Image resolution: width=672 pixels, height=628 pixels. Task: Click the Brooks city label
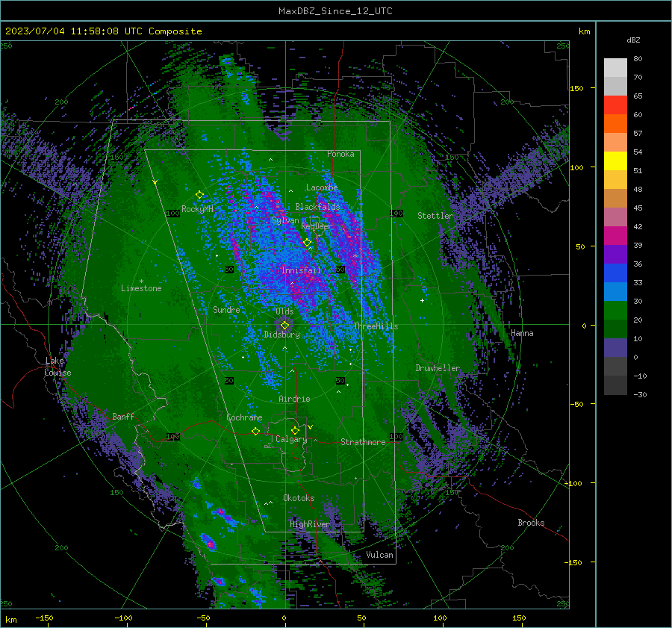coord(531,523)
